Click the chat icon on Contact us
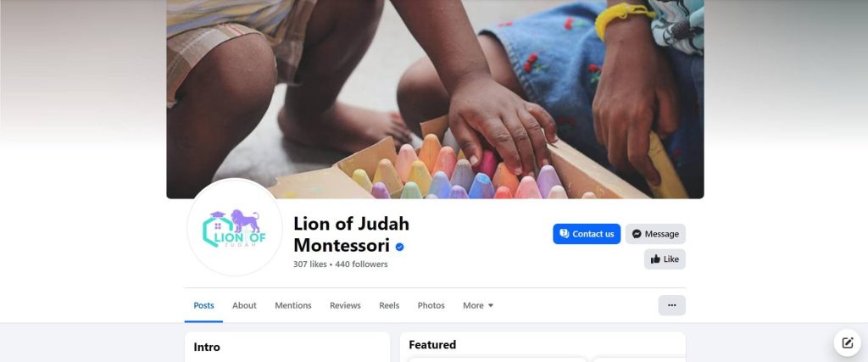 click(564, 234)
